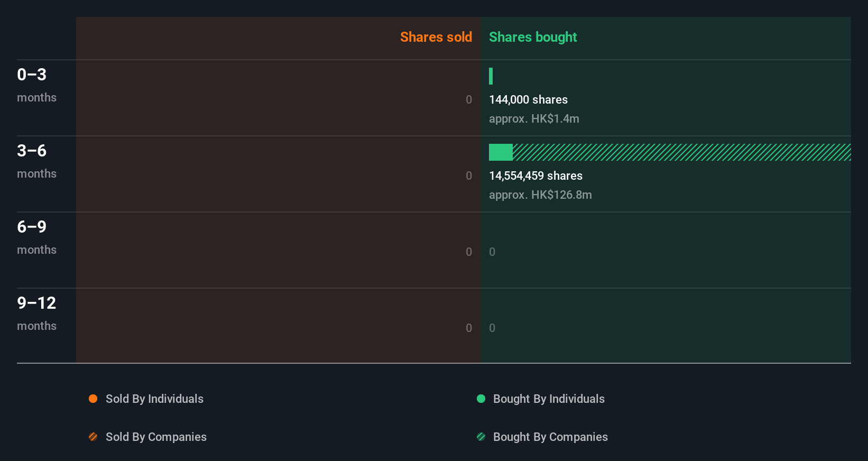Toggle the Bought By Individuals legend label
The height and width of the screenshot is (461, 868).
[549, 399]
